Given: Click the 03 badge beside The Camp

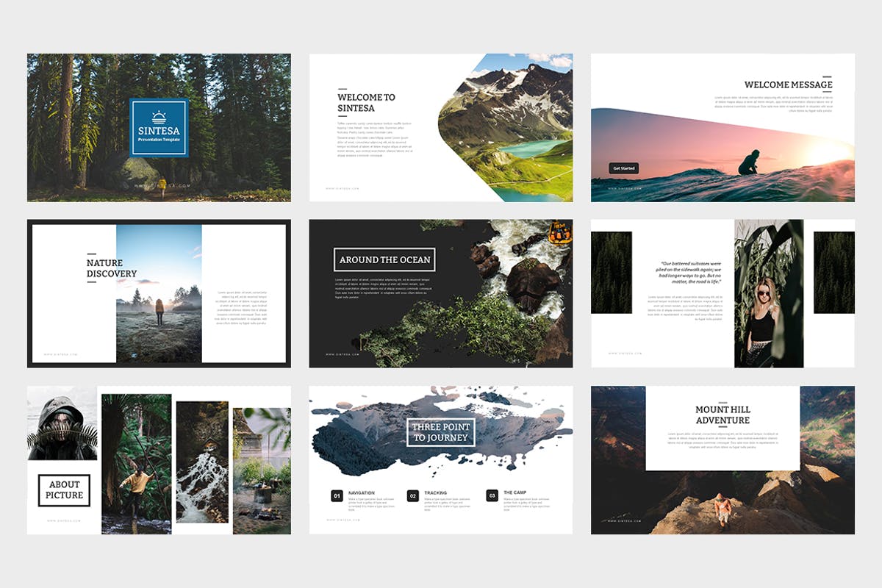Looking at the screenshot, I should pos(492,496).
